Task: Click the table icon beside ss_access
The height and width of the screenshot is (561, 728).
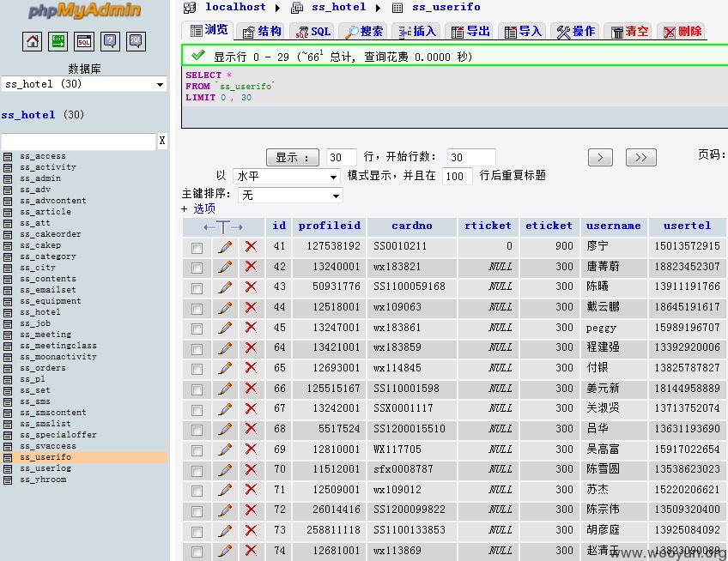Action: click(x=8, y=157)
